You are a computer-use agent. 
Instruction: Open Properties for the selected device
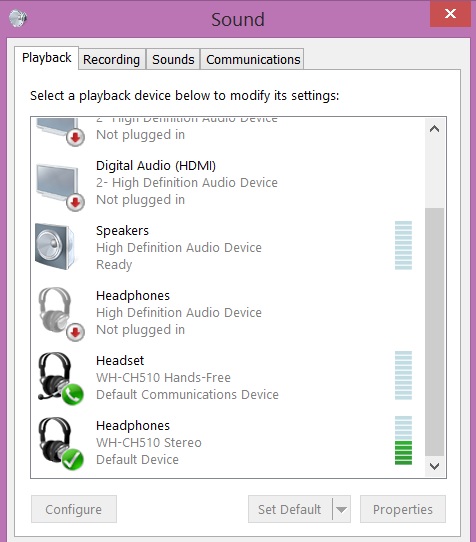[x=403, y=509]
